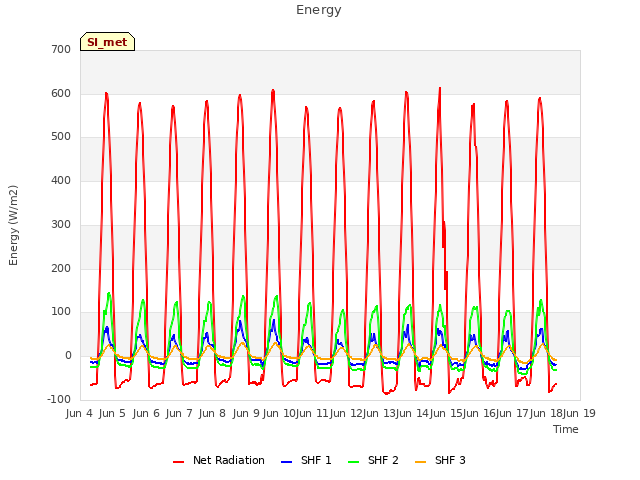640x480 pixels.
Task: Select the SHF 2 legend label
Action: coord(383,460)
